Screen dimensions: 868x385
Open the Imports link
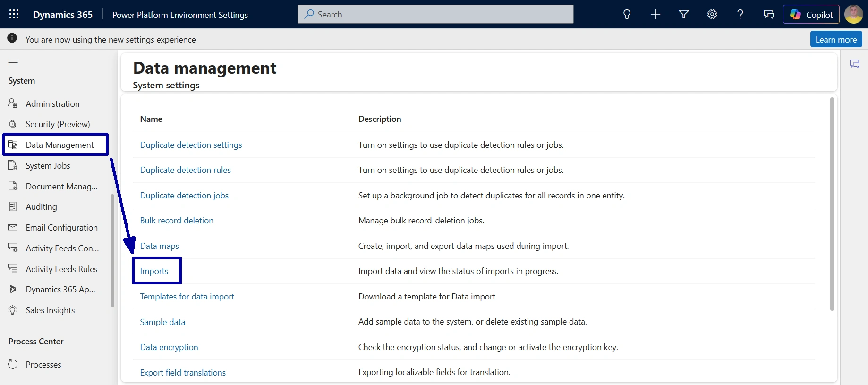tap(154, 271)
